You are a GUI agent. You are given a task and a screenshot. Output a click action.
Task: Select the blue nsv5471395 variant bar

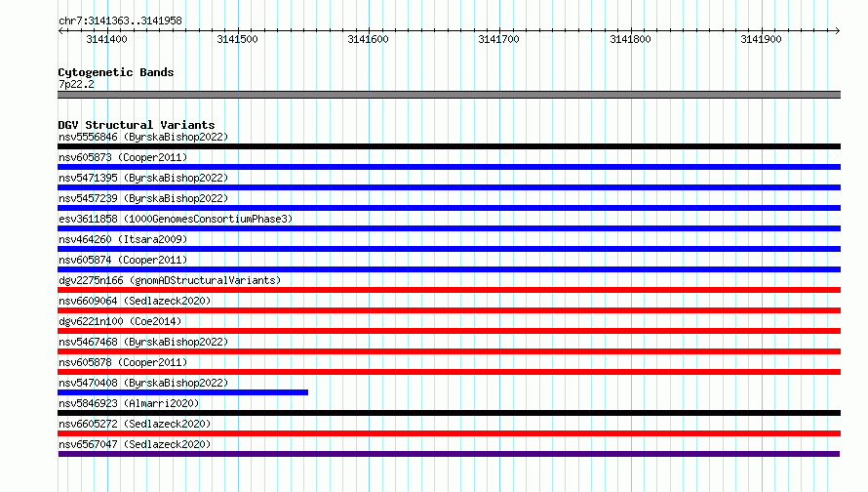449,187
